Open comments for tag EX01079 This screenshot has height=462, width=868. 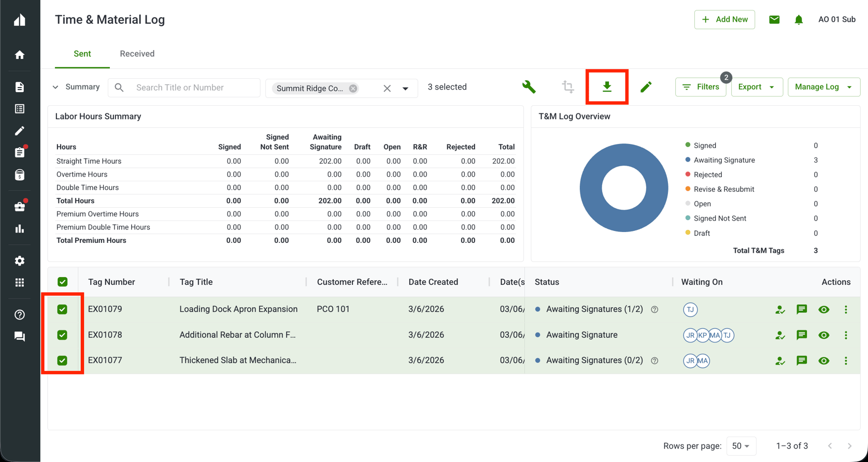pyautogui.click(x=802, y=309)
